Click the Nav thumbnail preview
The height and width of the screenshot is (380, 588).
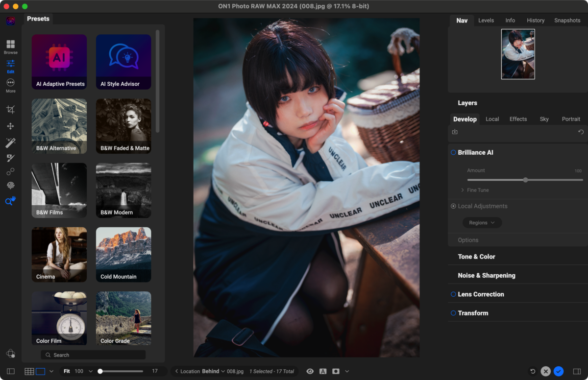[x=518, y=54]
